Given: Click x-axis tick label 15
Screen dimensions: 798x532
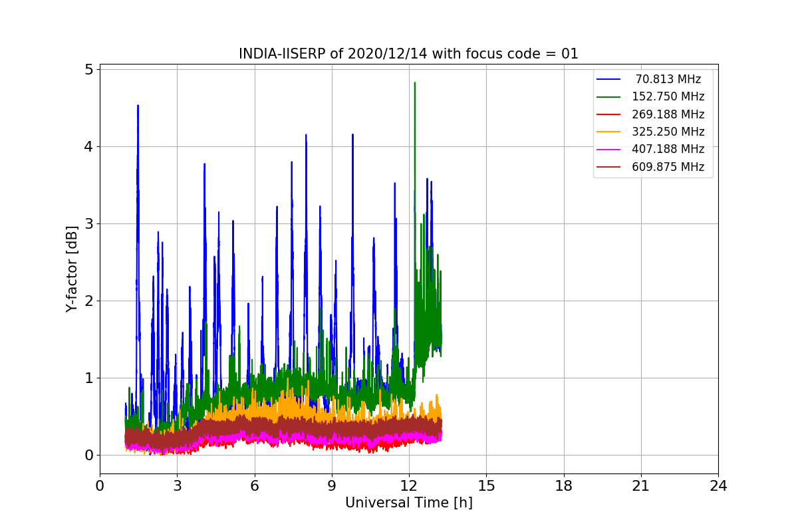Looking at the screenshot, I should [486, 486].
